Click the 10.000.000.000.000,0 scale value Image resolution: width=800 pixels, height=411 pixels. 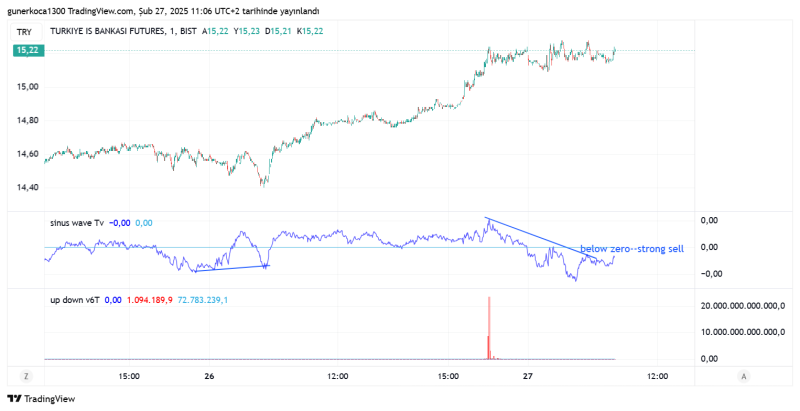tap(741, 331)
